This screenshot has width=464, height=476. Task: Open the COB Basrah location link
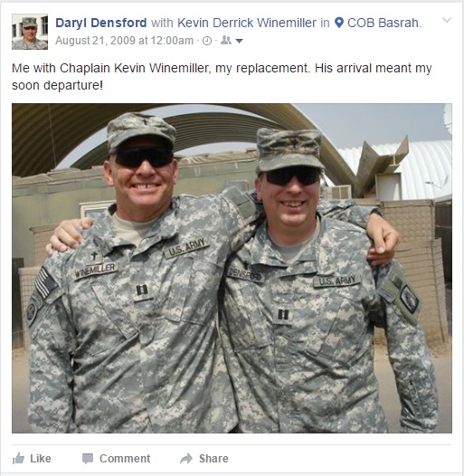tap(383, 23)
